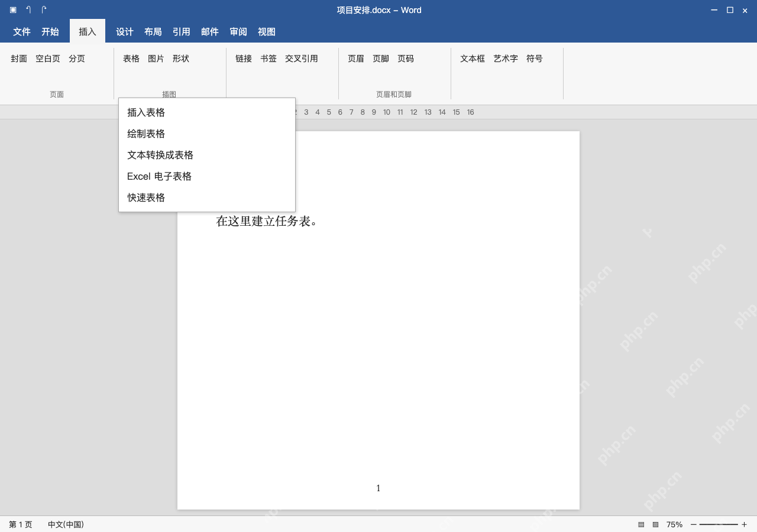The image size is (757, 532).
Task: Open the 设计 tab
Action: tap(125, 32)
